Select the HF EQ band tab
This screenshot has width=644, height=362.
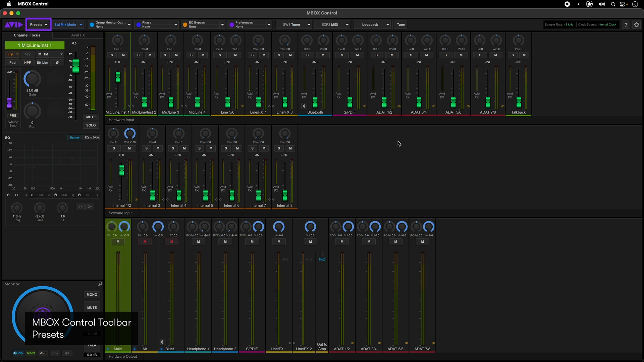coord(88,195)
